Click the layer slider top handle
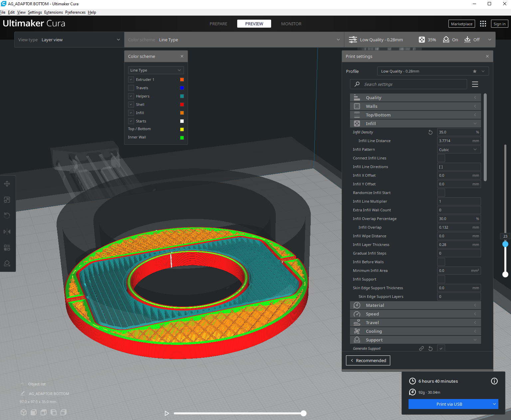The image size is (511, 420). point(505,244)
